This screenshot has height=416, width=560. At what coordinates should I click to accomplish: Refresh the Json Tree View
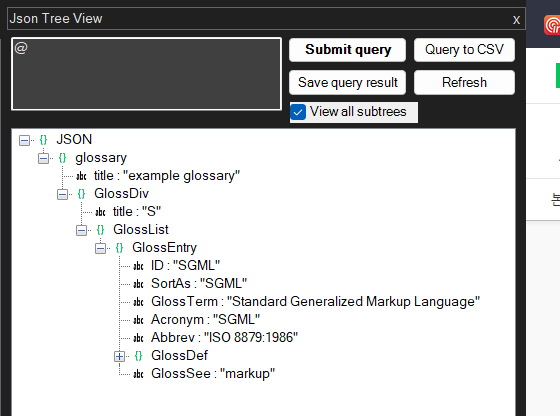point(464,82)
